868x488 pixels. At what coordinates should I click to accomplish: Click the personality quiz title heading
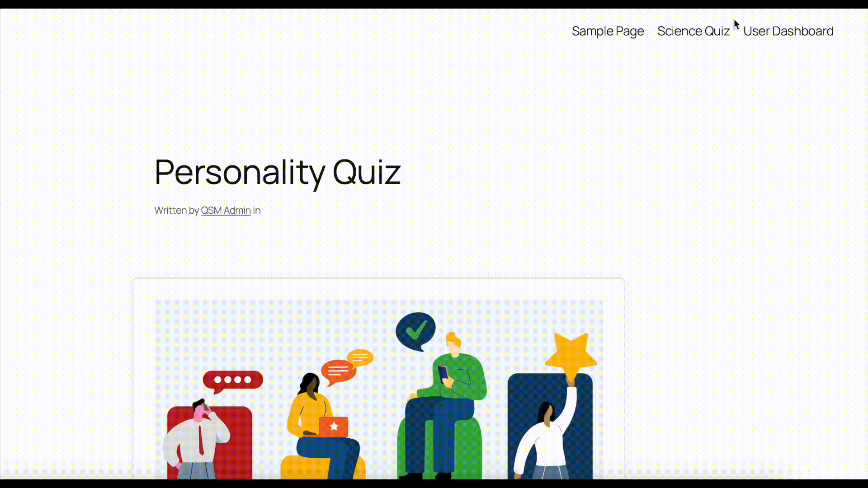pos(277,172)
